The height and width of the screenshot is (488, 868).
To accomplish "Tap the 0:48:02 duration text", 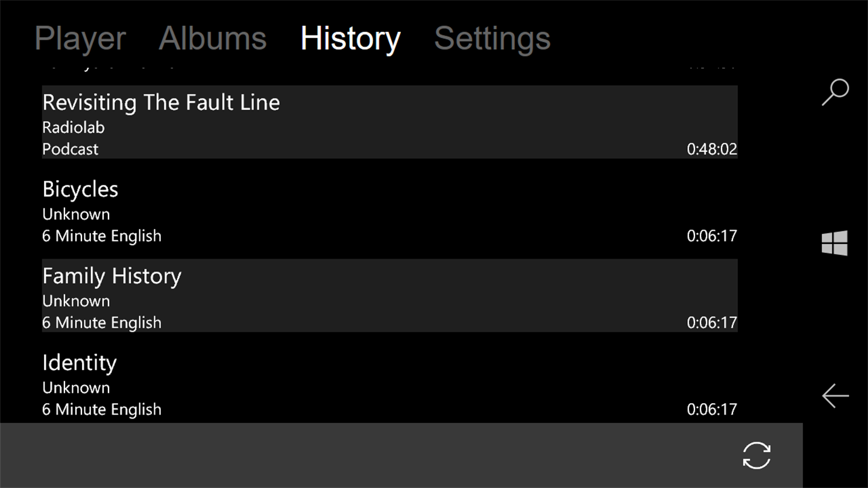I will [x=712, y=149].
